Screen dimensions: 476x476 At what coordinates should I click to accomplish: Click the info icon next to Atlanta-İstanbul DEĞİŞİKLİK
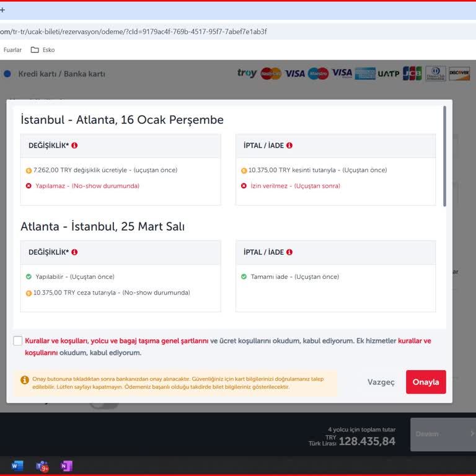click(74, 252)
